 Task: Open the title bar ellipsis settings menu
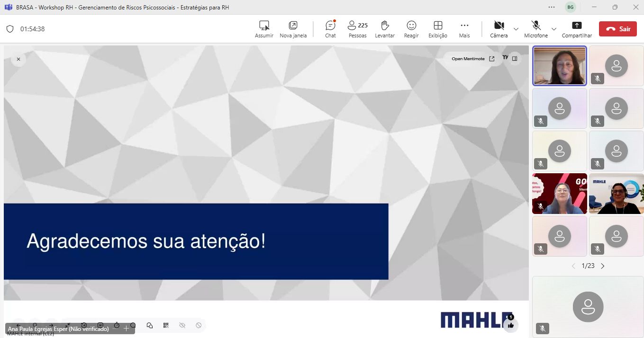click(x=552, y=7)
